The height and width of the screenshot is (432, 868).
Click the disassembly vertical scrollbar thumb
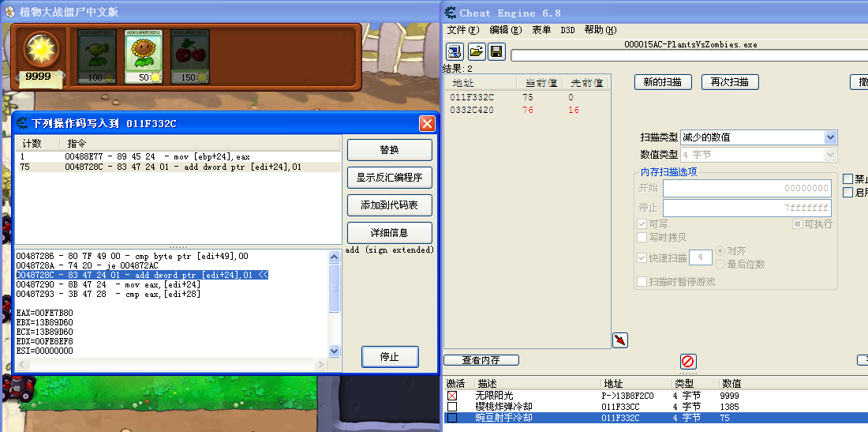click(335, 288)
